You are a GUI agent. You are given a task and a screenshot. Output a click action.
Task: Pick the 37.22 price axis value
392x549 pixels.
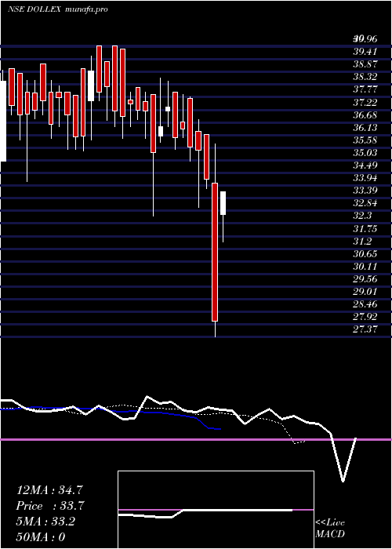point(365,103)
